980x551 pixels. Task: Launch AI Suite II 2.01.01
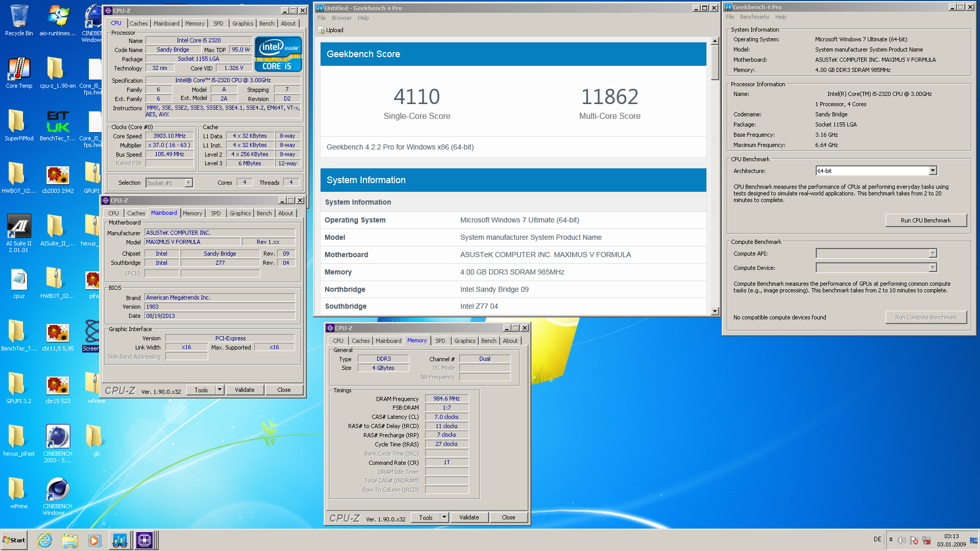[19, 234]
